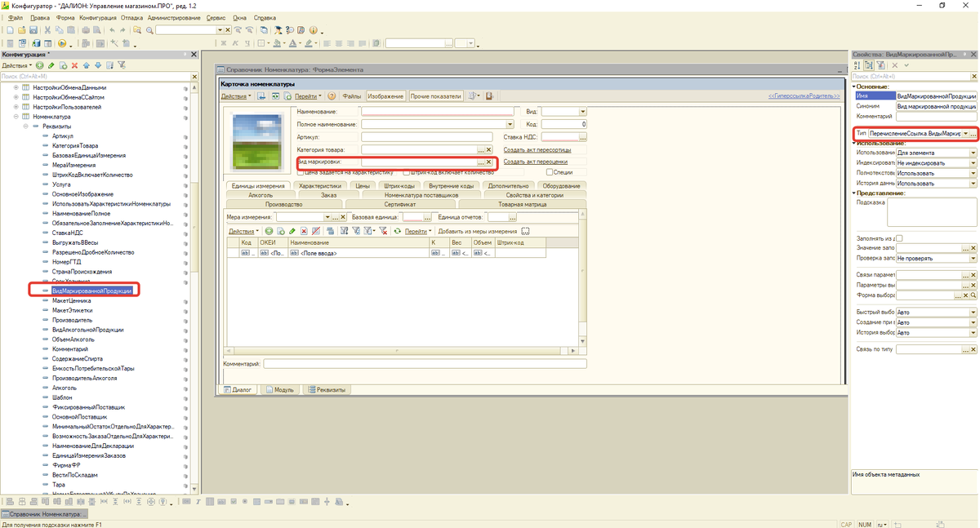980x528 pixels.
Task: Click ellipsis button of Категория товара field
Action: [x=481, y=150]
